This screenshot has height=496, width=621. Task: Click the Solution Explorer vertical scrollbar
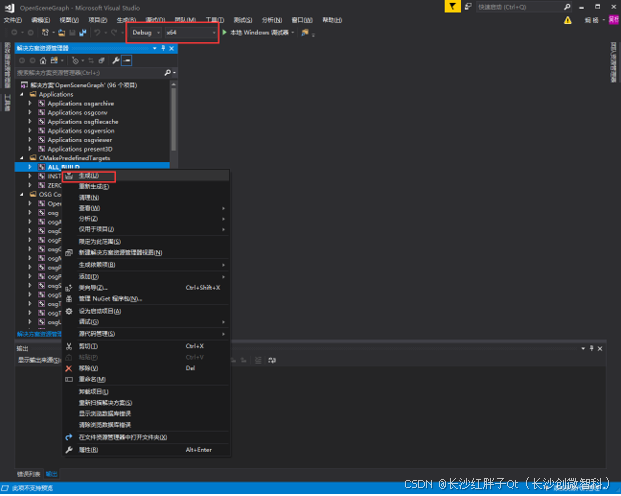pyautogui.click(x=173, y=119)
